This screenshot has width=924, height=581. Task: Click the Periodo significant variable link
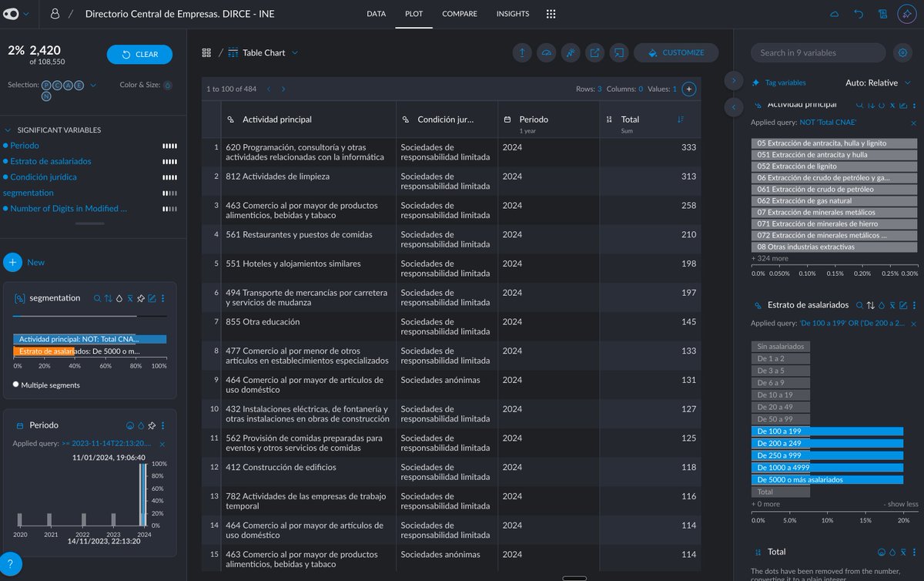point(25,146)
